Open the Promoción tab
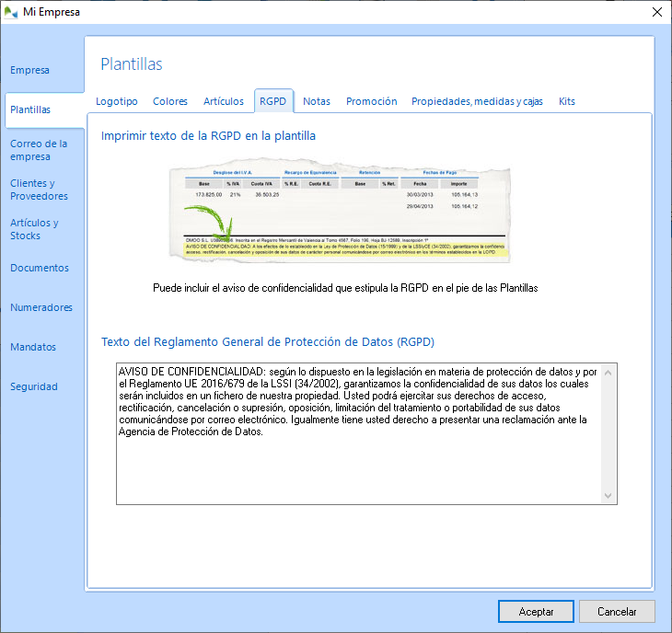Image resolution: width=672 pixels, height=633 pixels. (x=372, y=101)
